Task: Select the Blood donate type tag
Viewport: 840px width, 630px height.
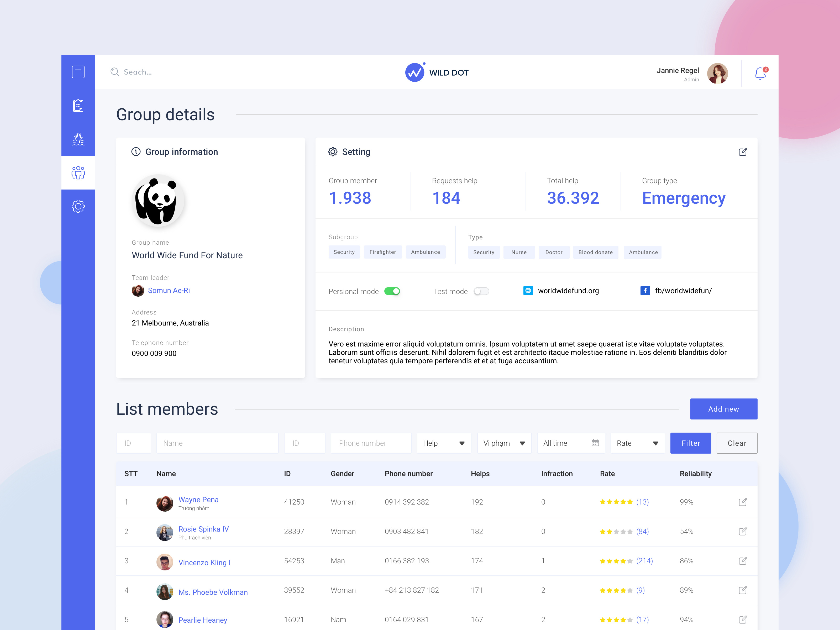Action: 595,252
